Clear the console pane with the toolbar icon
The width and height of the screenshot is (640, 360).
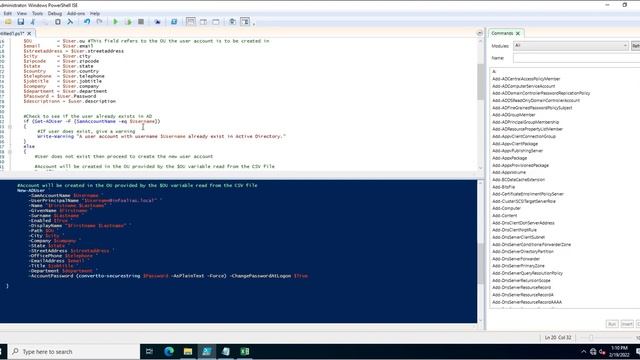click(70, 22)
